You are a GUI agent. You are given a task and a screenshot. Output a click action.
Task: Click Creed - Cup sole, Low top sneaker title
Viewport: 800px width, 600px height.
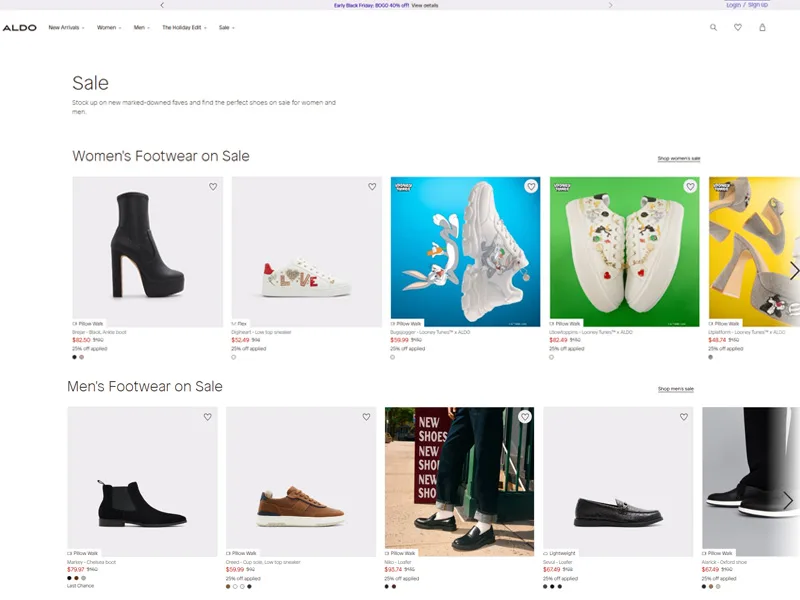[263, 562]
